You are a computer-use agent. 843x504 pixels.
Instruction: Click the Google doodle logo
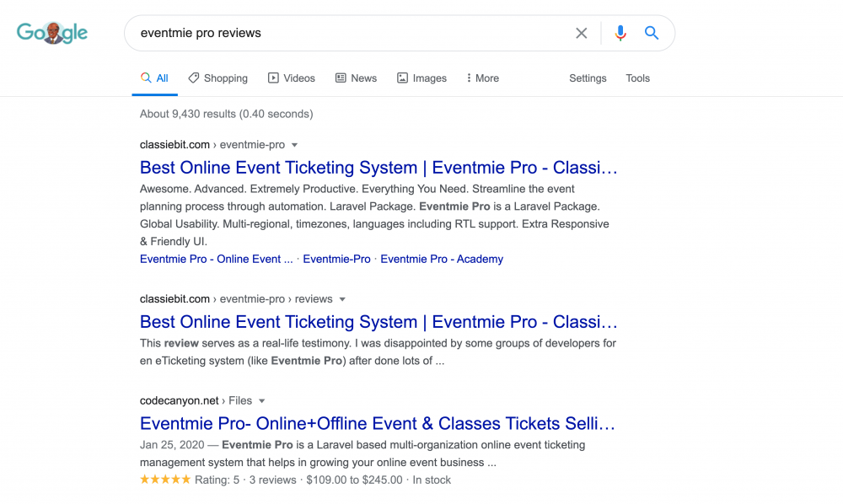(52, 33)
